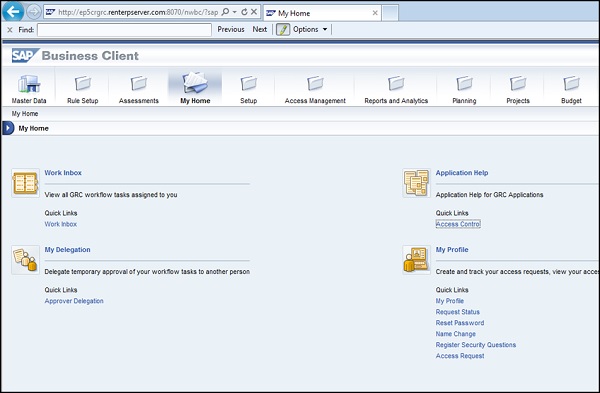Viewport: 600px width, 393px height.
Task: Refresh the page using reload icon
Action: click(244, 12)
